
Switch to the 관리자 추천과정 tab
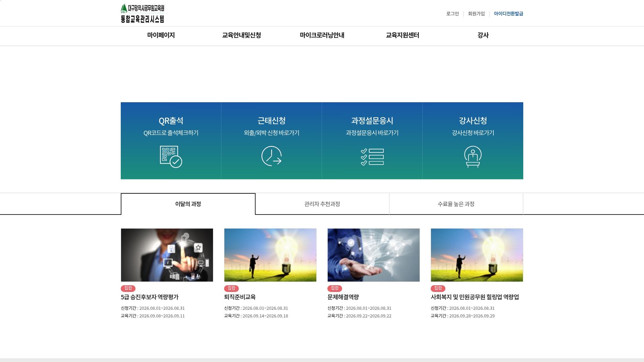322,204
